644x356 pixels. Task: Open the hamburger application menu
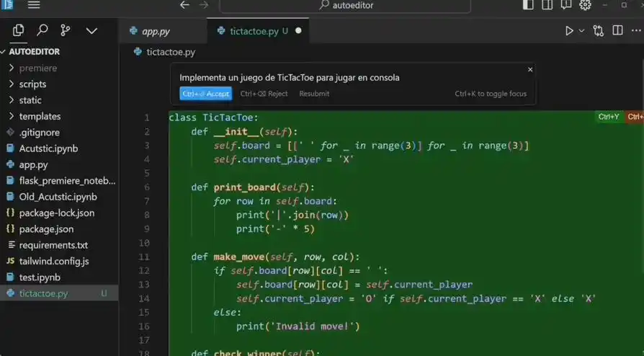click(x=34, y=5)
